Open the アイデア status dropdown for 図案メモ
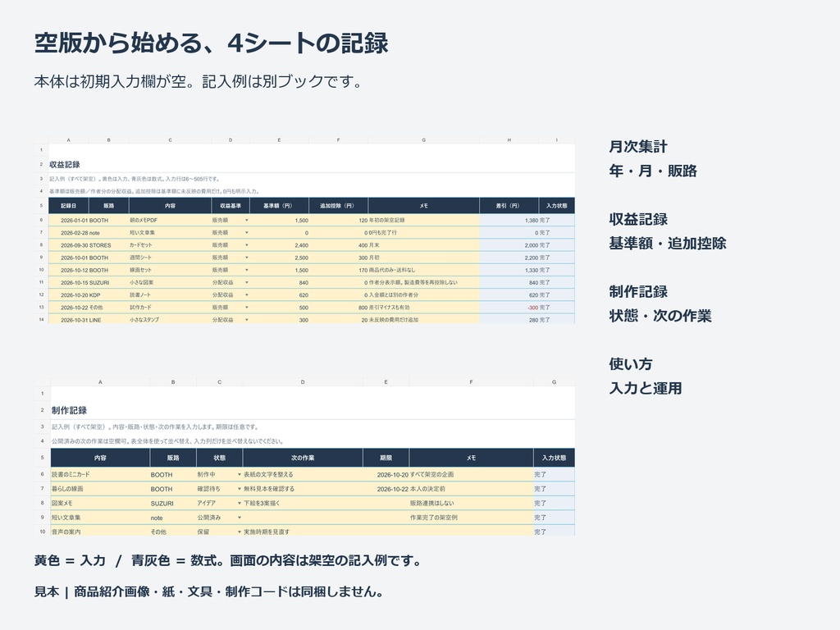This screenshot has width=840, height=630. pos(239,503)
